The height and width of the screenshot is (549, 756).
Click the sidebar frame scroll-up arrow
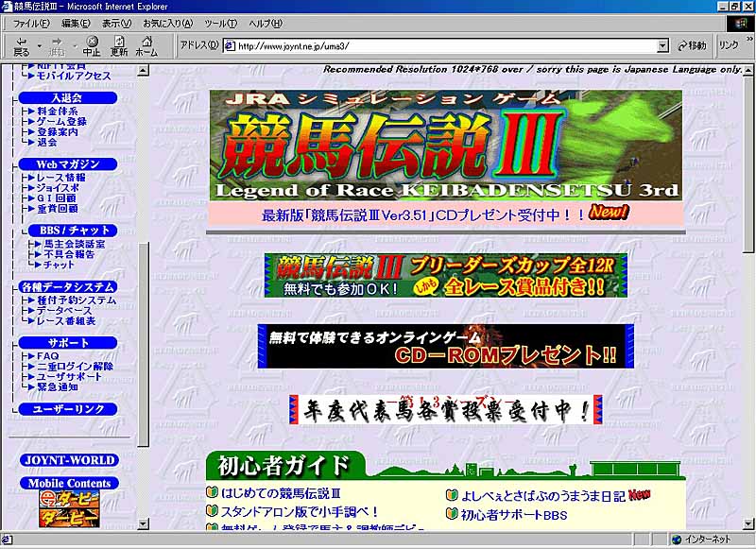144,71
